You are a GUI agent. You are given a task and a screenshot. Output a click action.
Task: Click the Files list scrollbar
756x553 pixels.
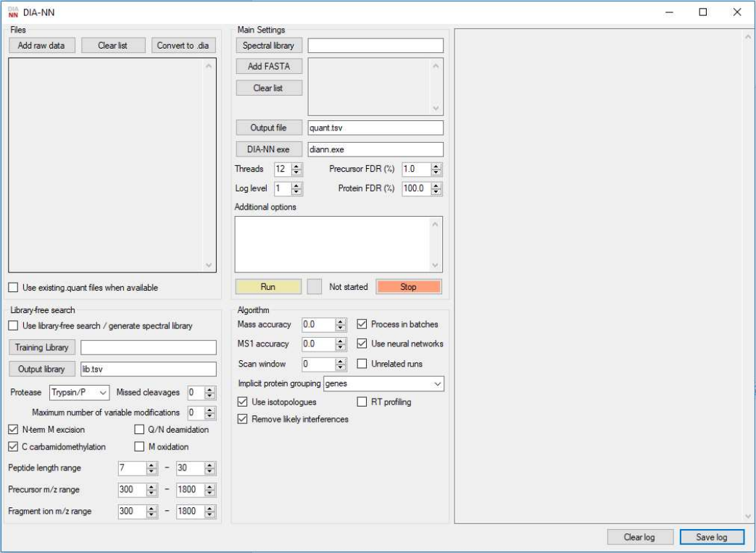[x=209, y=165]
